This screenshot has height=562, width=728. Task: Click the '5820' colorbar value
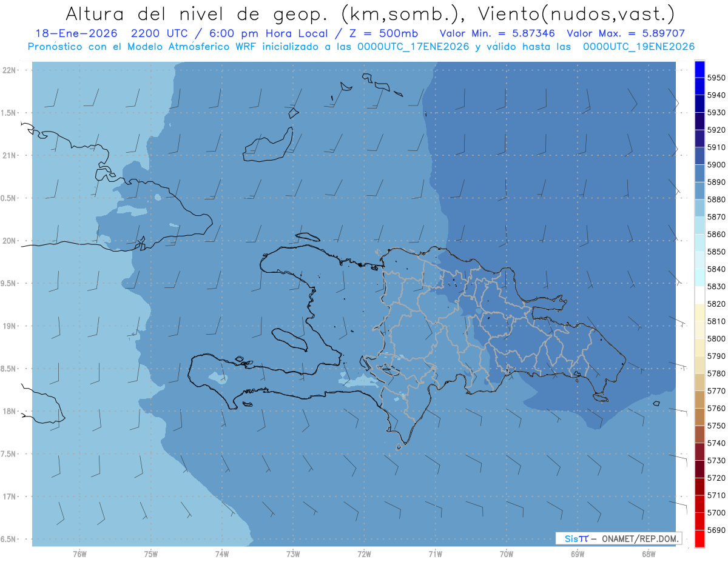[716, 304]
